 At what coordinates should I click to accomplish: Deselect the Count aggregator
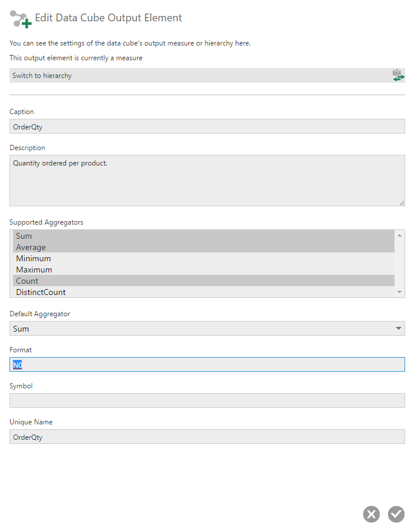point(203,281)
